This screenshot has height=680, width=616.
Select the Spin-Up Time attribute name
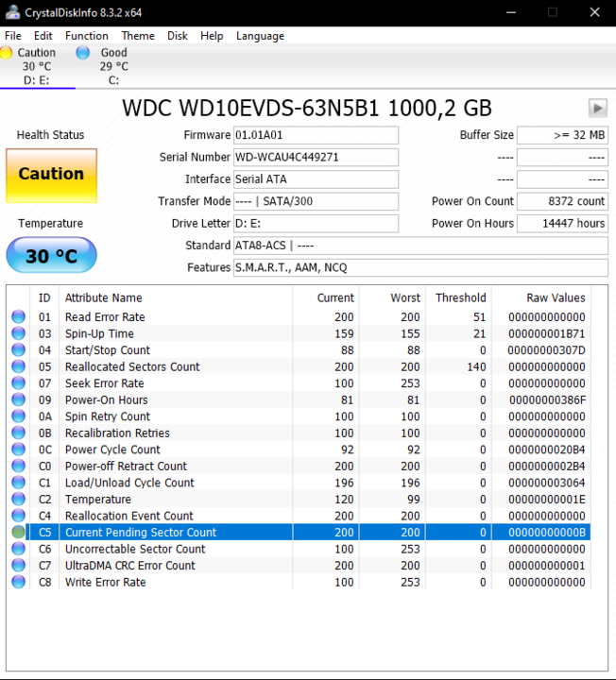tap(99, 333)
